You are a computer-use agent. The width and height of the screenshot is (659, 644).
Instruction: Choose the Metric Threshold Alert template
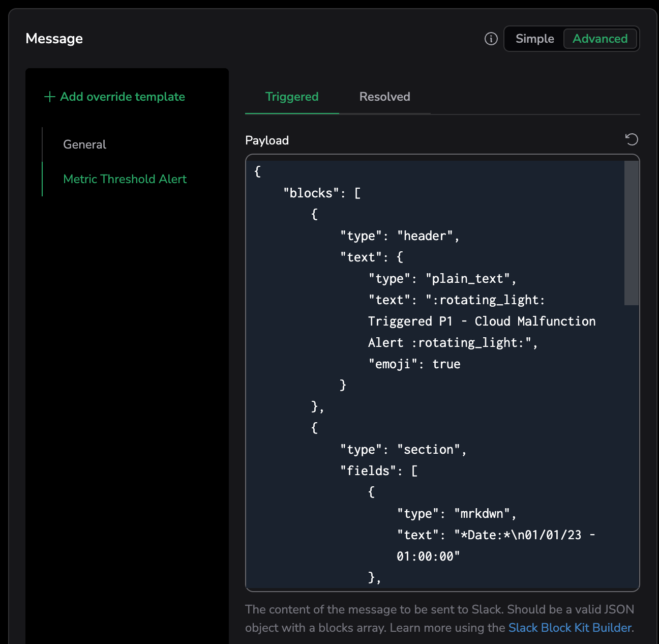coord(125,179)
